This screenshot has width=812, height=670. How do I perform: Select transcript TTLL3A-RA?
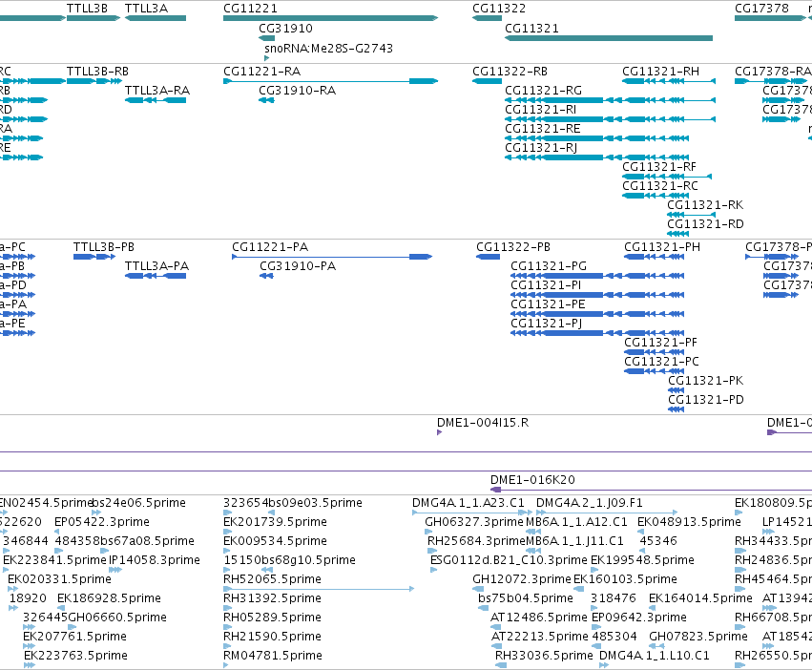click(x=156, y=90)
